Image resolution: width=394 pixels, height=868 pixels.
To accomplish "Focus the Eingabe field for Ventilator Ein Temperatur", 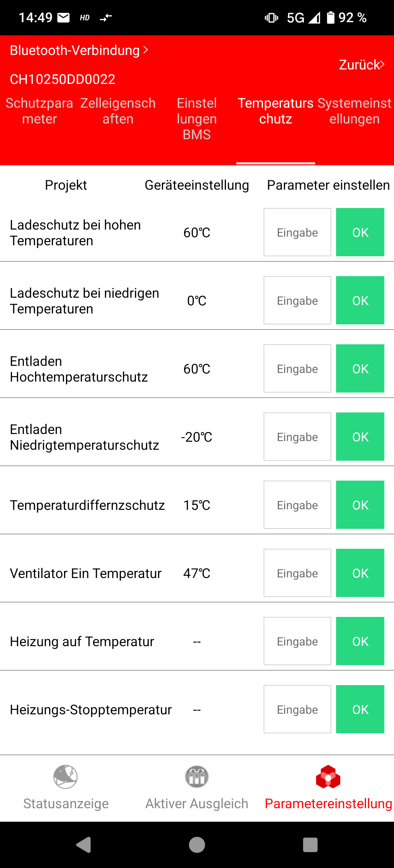I will tap(297, 573).
